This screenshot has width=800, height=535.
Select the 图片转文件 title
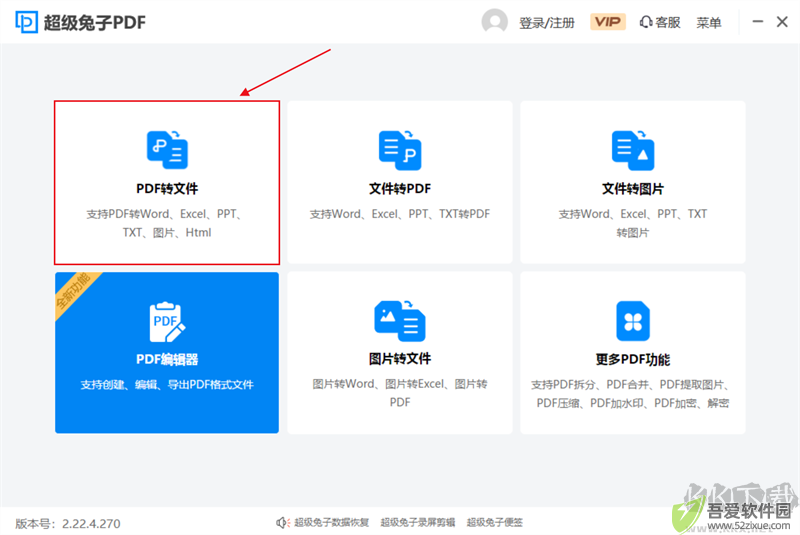[x=400, y=359]
